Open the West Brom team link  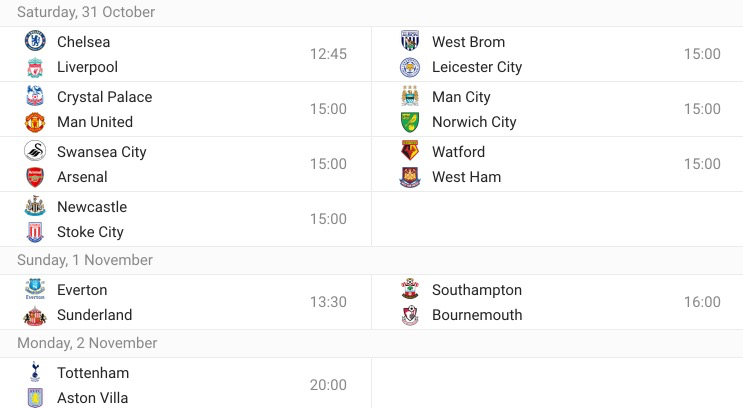click(x=468, y=42)
